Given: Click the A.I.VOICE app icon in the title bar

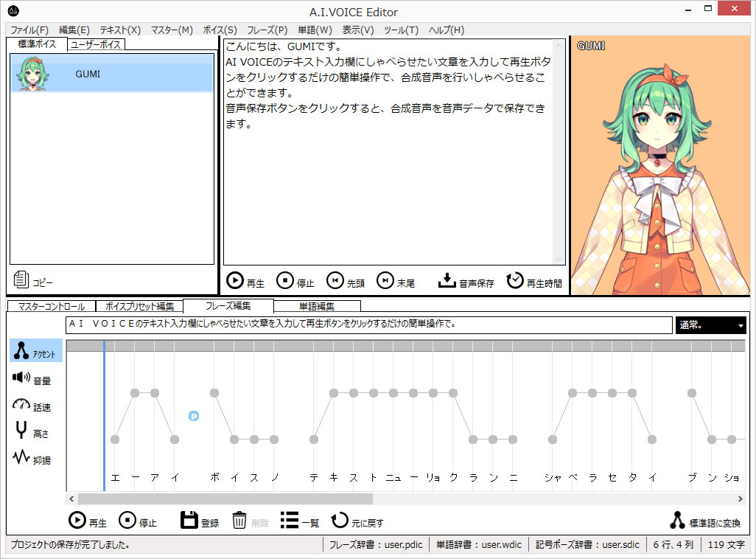Looking at the screenshot, I should 13,10.
